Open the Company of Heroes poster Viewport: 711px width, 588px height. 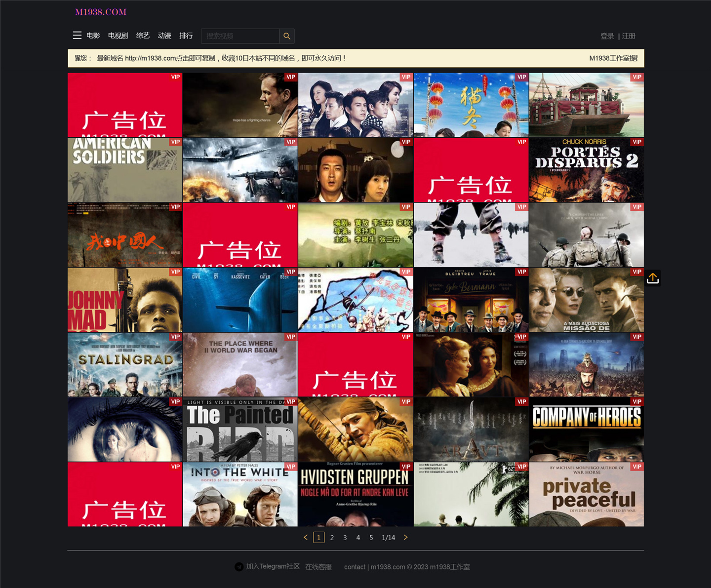pyautogui.click(x=587, y=430)
